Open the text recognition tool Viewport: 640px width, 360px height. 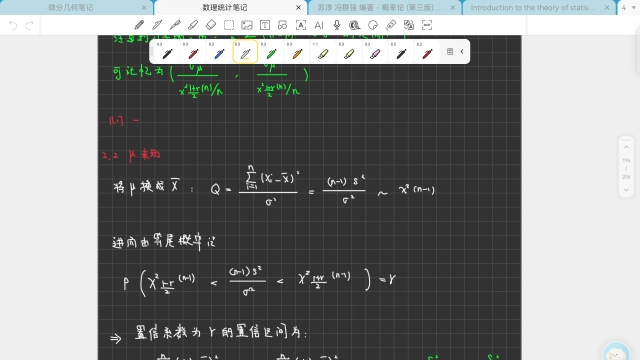pyautogui.click(x=301, y=25)
